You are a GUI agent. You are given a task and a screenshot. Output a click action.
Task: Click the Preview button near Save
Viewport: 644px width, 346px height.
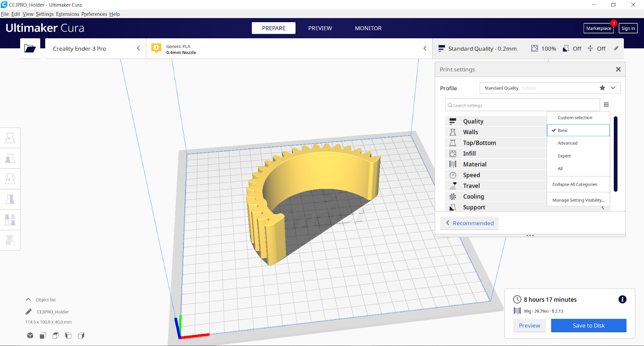[x=529, y=325]
